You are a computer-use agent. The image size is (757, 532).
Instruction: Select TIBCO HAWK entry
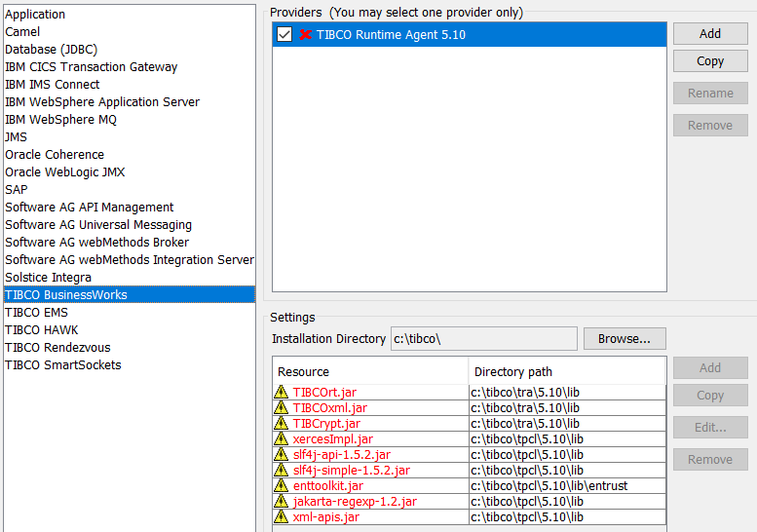[130, 330]
